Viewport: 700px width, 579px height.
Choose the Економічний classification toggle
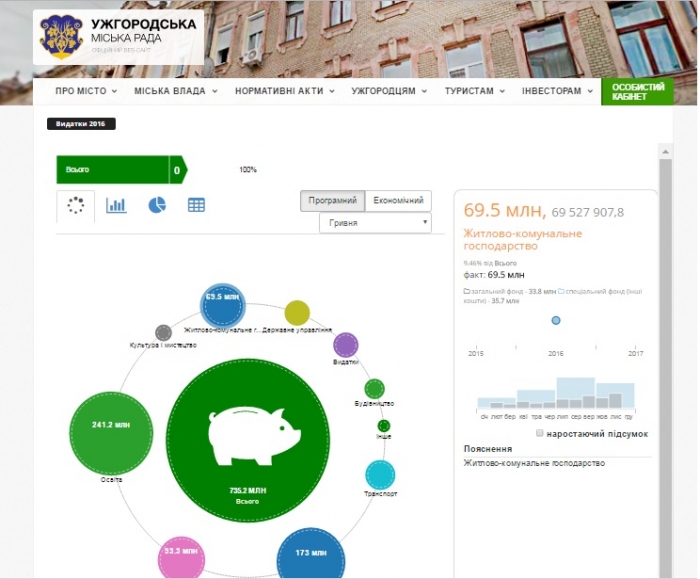click(x=398, y=200)
